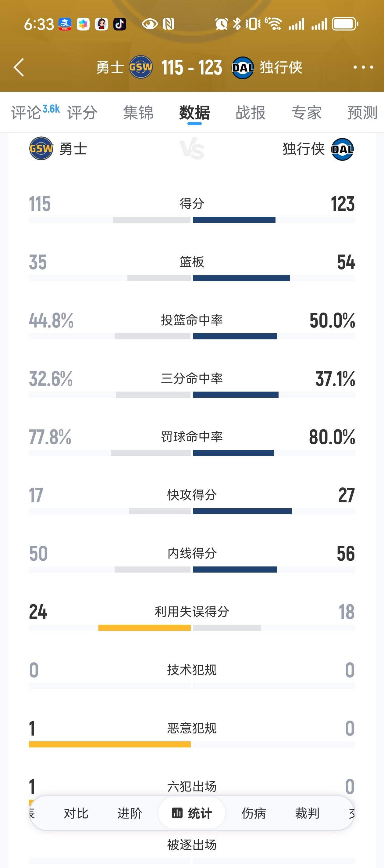384x868 pixels.
Task: Open the 集锦 highlights tab
Action: 138,112
